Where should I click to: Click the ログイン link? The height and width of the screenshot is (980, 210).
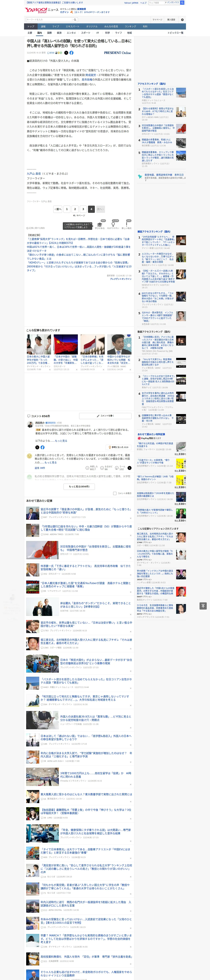(x=64, y=12)
